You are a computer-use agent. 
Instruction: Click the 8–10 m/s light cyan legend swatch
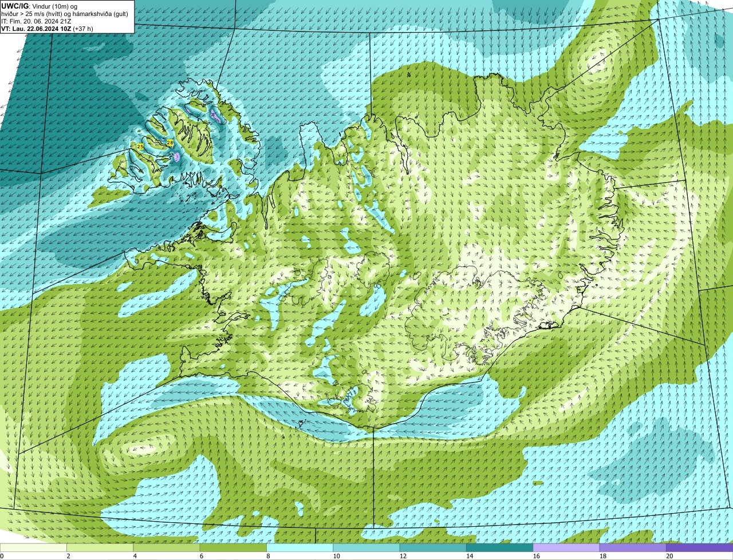(x=299, y=547)
